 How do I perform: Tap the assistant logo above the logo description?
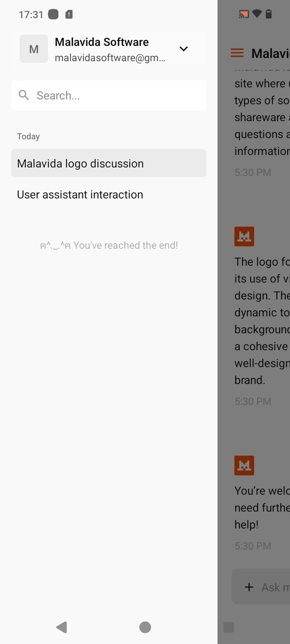pyautogui.click(x=244, y=236)
